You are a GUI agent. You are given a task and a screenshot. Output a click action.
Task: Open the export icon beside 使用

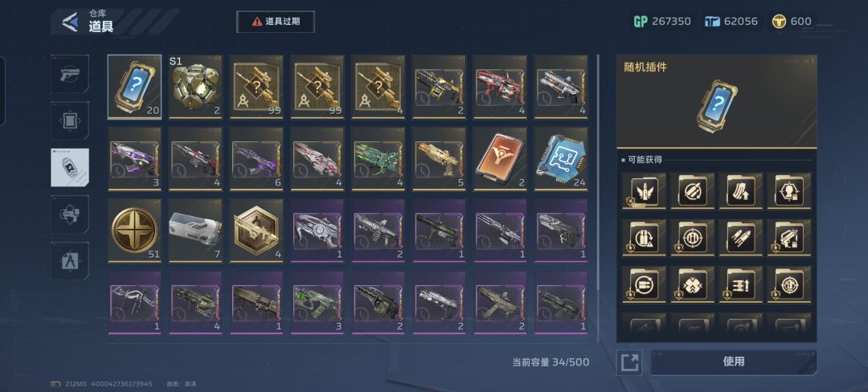[x=629, y=363]
